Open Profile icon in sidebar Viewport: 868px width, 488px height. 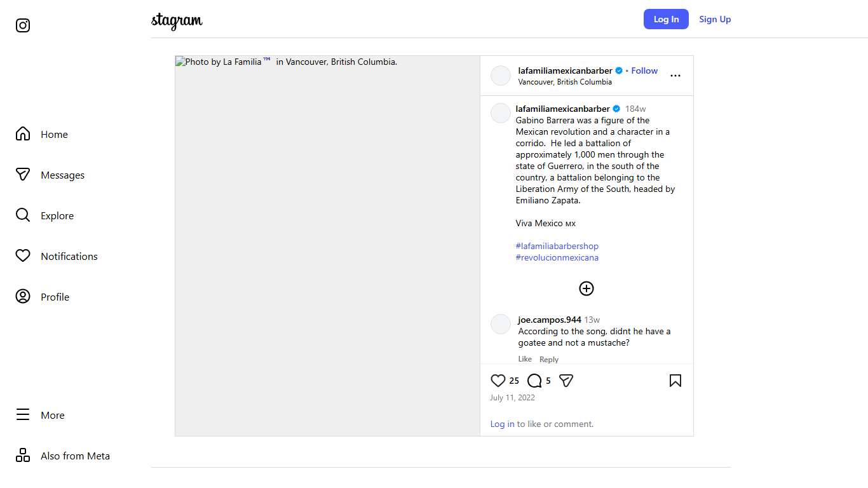pos(23,297)
